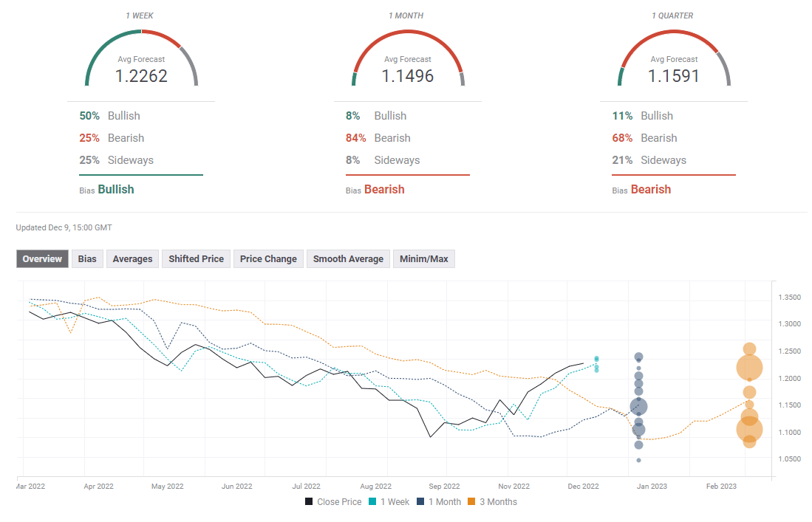Show the Shifted Price view
Viewport: 812px width, 522px height.
click(196, 258)
